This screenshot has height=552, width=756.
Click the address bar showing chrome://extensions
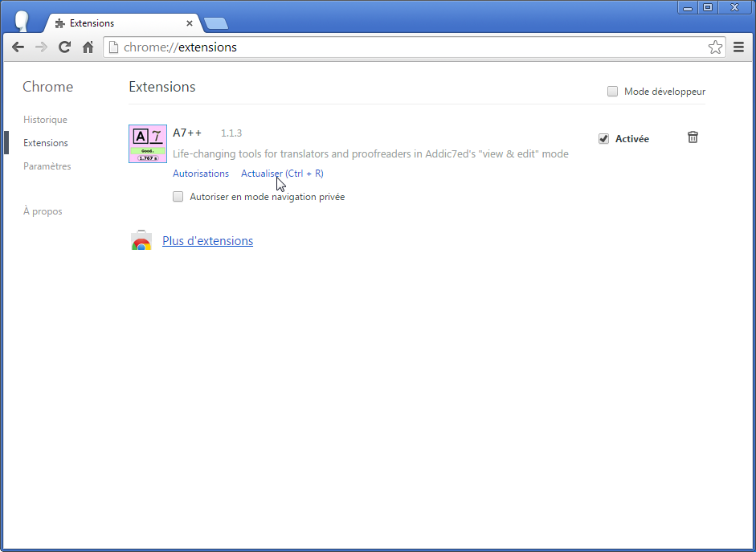click(x=402, y=47)
